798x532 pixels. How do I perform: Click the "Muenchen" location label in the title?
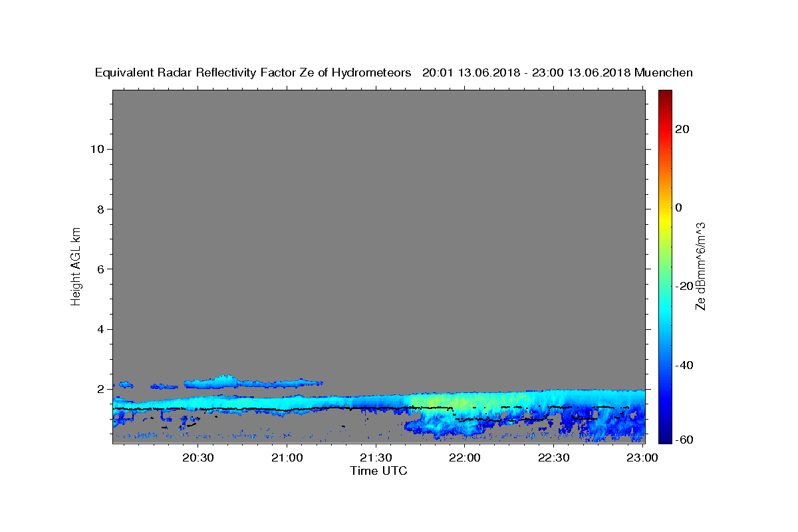coord(664,72)
